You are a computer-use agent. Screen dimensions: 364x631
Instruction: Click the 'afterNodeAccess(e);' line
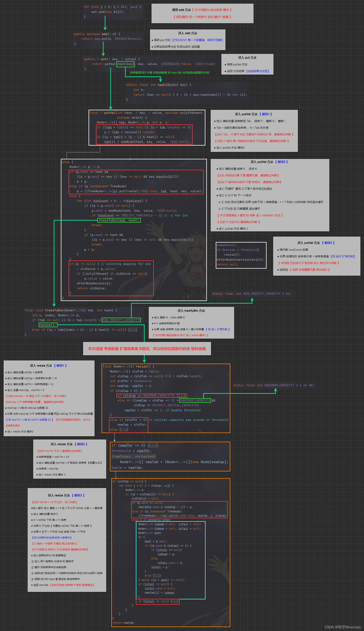pos(94,283)
